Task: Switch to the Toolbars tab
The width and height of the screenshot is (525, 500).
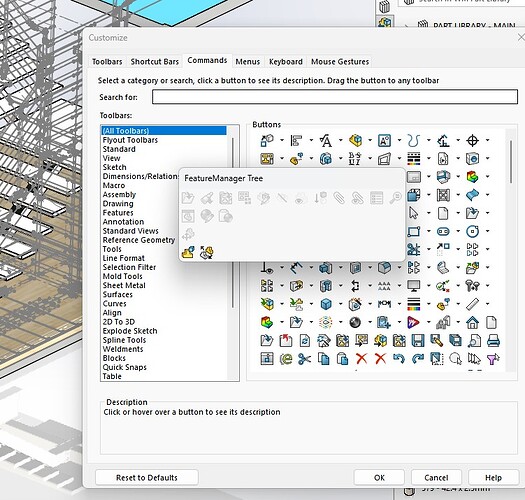Action: (107, 62)
